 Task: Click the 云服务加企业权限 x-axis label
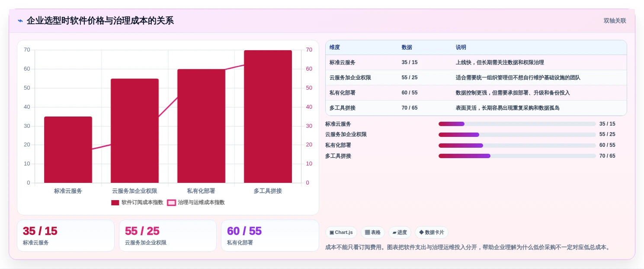click(x=135, y=191)
